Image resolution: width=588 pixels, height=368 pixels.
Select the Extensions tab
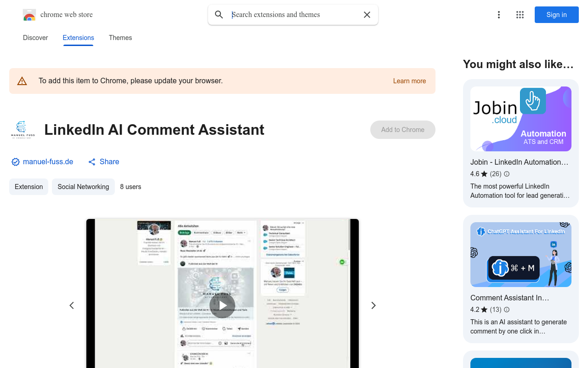point(79,38)
